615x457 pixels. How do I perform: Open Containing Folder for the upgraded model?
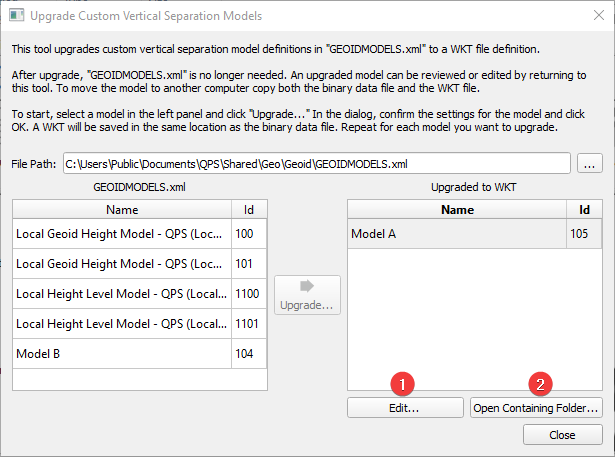coord(536,408)
